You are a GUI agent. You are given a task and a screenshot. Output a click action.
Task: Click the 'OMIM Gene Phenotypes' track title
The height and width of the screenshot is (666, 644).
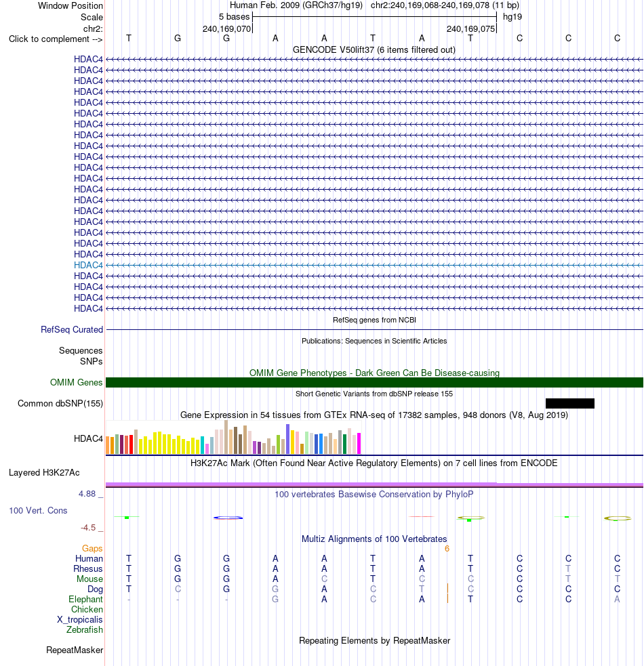click(374, 373)
